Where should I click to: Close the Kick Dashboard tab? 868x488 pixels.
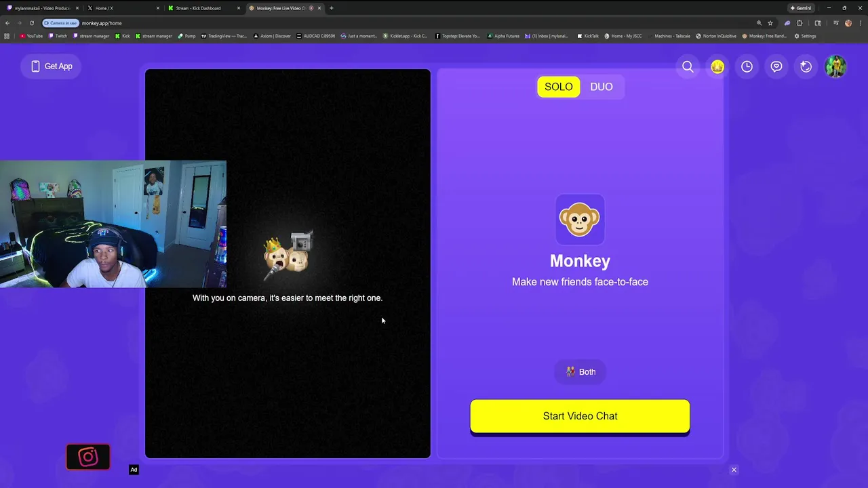(239, 8)
